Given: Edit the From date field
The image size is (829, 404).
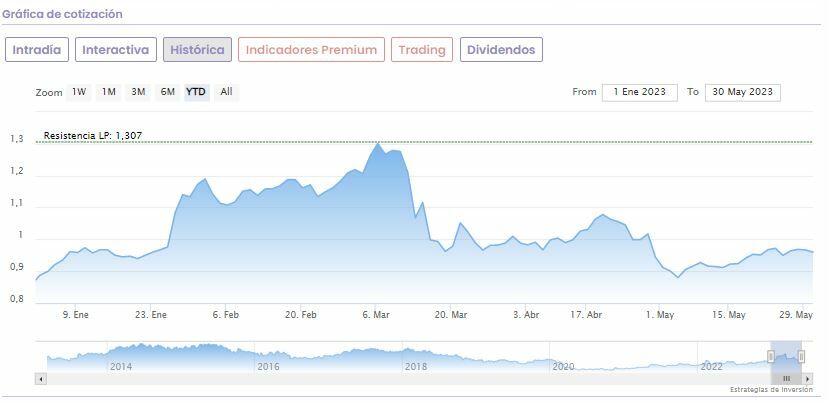Looking at the screenshot, I should click(639, 92).
